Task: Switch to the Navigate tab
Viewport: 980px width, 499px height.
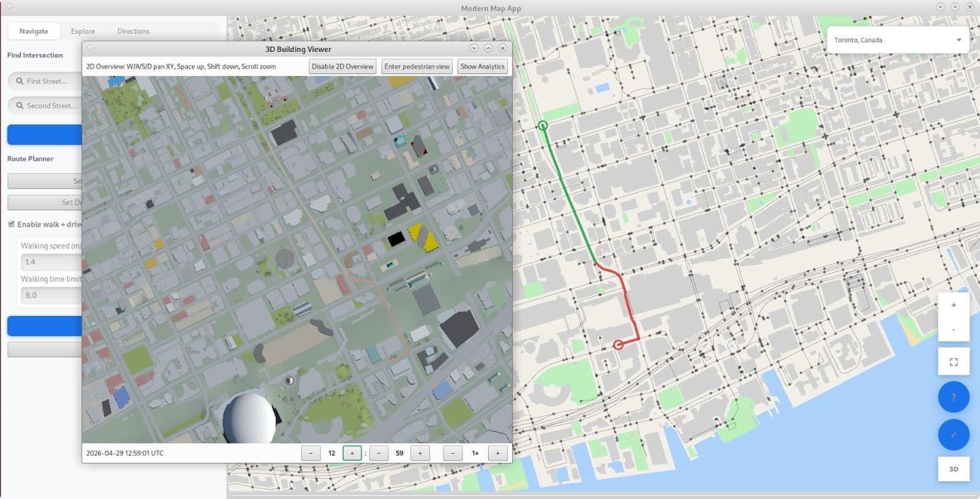Action: [x=34, y=31]
